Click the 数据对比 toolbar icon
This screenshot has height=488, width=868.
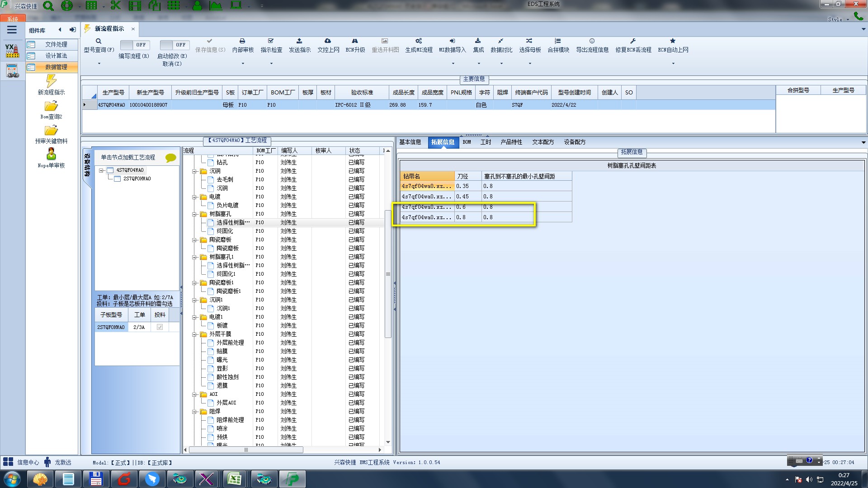[x=501, y=41]
